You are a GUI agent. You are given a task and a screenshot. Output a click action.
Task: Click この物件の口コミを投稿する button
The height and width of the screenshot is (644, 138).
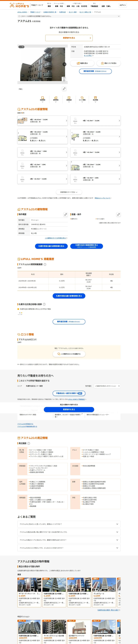69,354
